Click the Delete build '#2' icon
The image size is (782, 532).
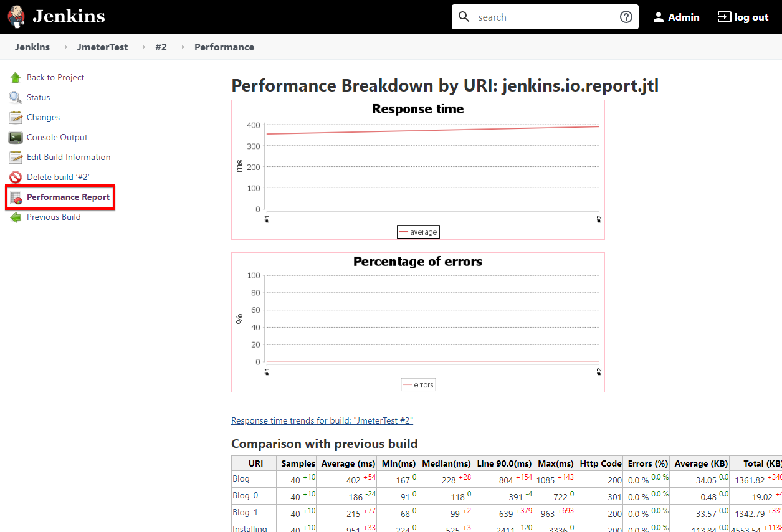[15, 176]
